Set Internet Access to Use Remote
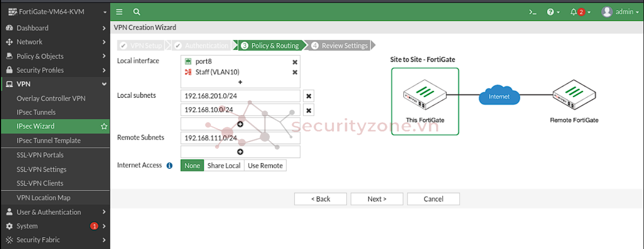Screen dimensions: 644x249 [265, 166]
